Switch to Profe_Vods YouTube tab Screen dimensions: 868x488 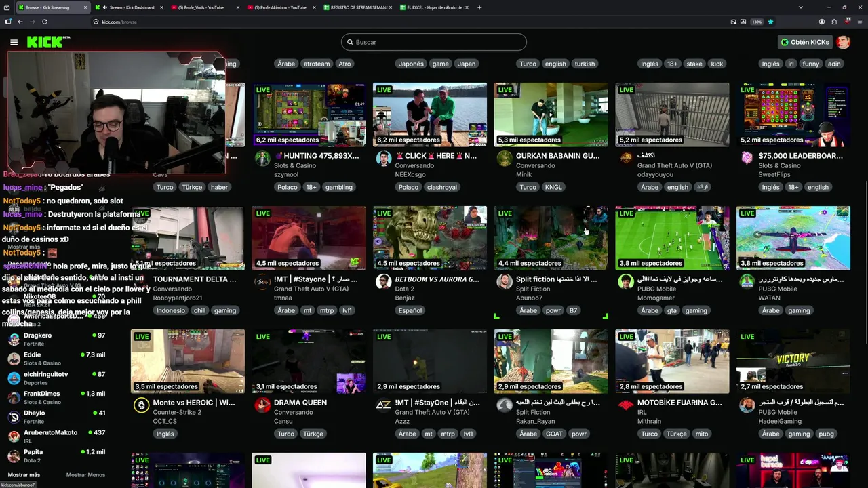pos(203,7)
